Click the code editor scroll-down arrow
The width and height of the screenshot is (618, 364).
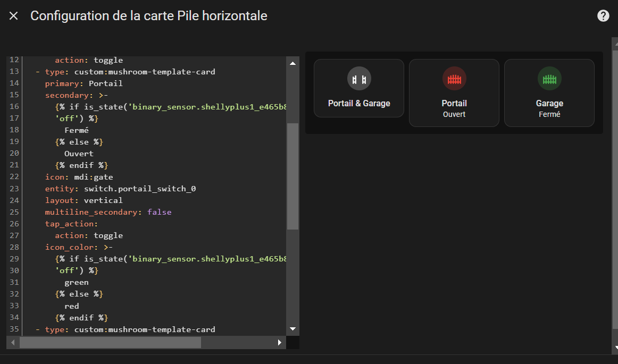[293, 329]
